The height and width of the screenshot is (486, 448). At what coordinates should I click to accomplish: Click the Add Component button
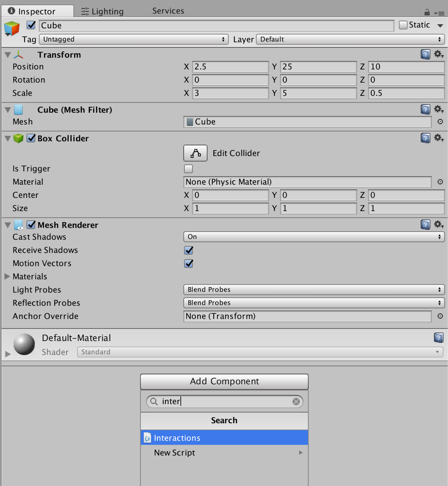coord(224,381)
